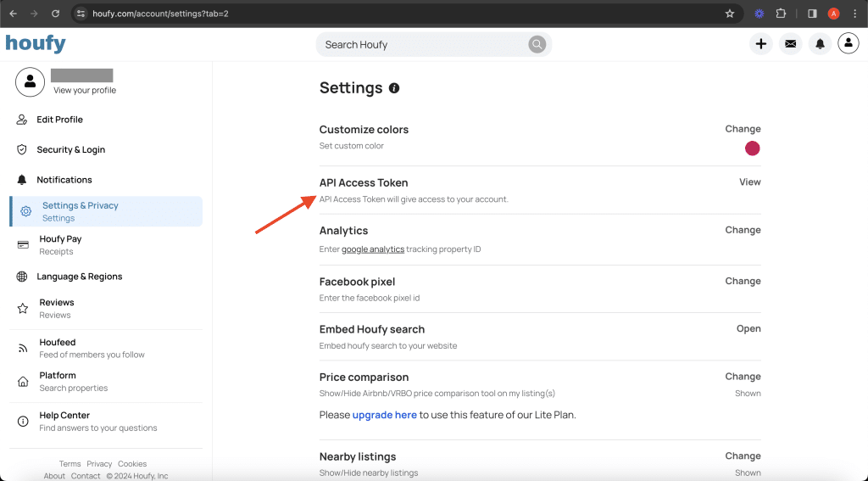Click the upgrade here link
Image resolution: width=868 pixels, height=481 pixels.
click(385, 415)
